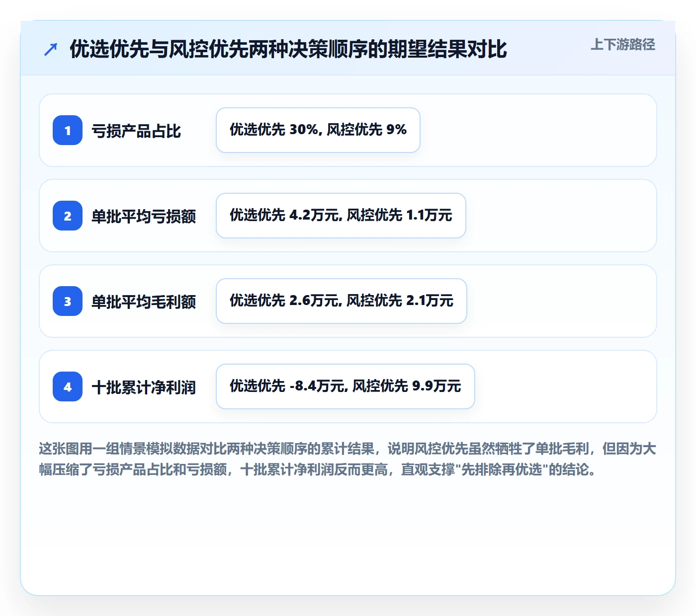696x616 pixels.
Task: Click the 上下游路径 label in header
Action: pyautogui.click(x=623, y=45)
